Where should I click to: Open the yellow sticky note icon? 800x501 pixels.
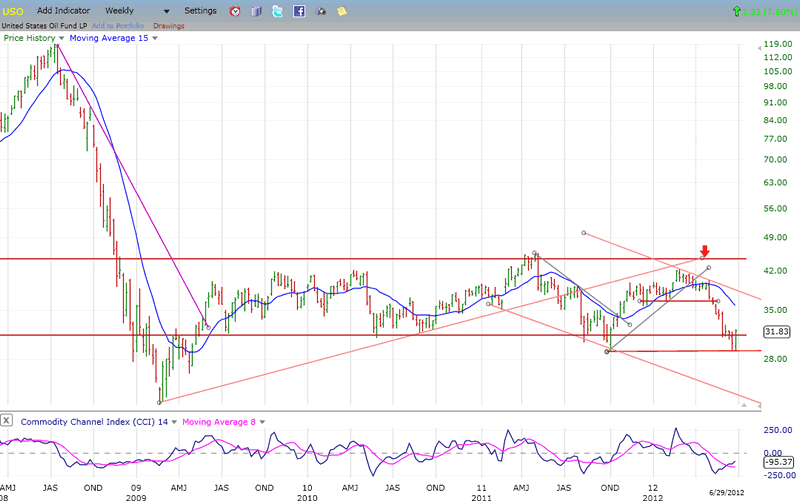point(342,11)
